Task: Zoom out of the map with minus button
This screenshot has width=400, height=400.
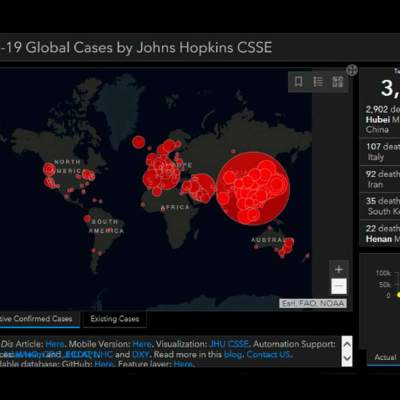Action: click(x=339, y=286)
